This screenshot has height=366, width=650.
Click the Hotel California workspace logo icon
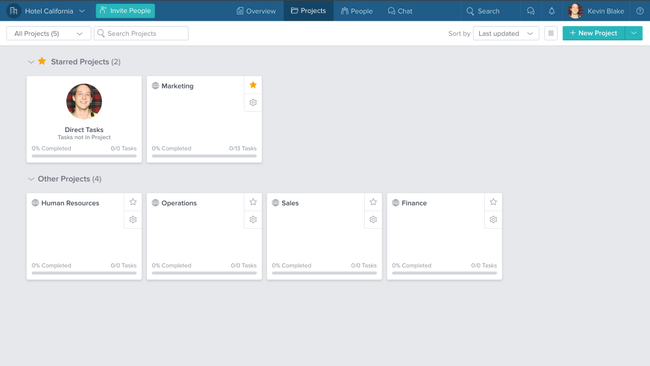(14, 11)
